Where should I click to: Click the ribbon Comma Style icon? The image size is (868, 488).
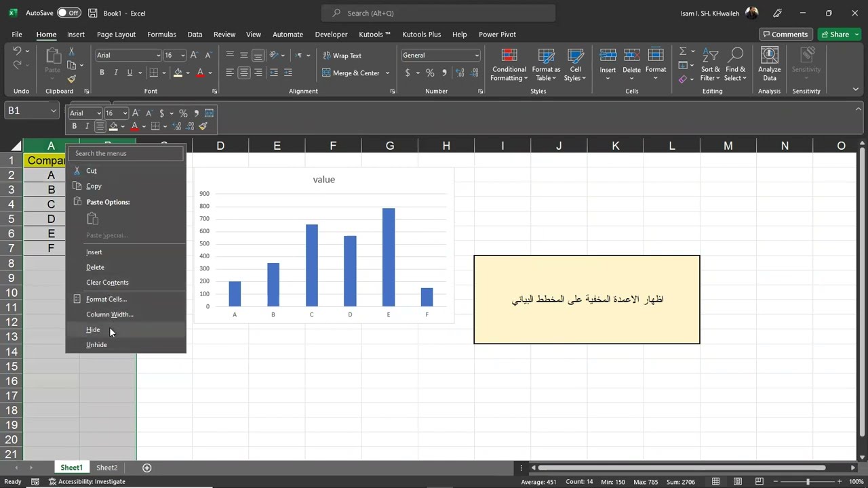coord(445,73)
